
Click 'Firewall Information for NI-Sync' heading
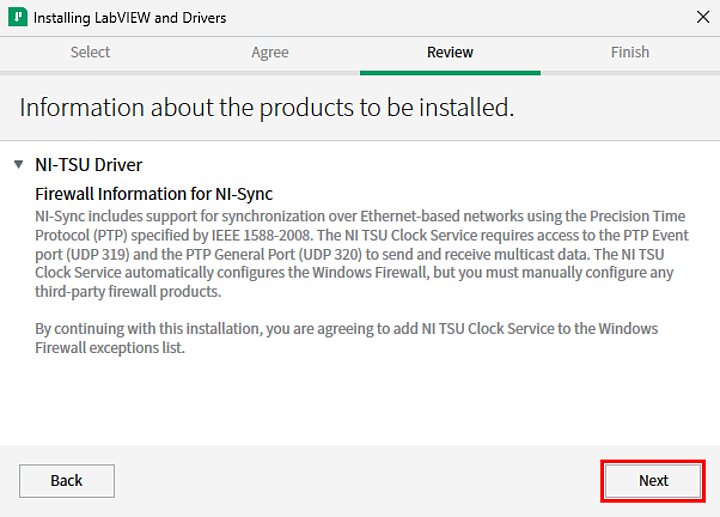coord(154,194)
